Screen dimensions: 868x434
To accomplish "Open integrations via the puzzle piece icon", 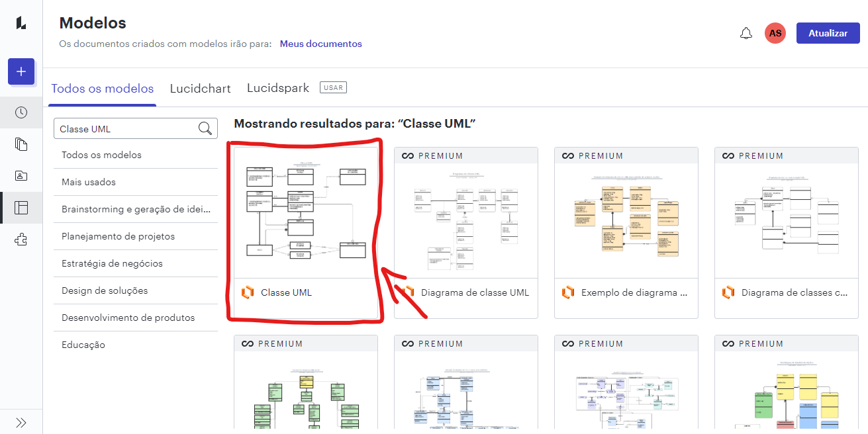I will (21, 239).
